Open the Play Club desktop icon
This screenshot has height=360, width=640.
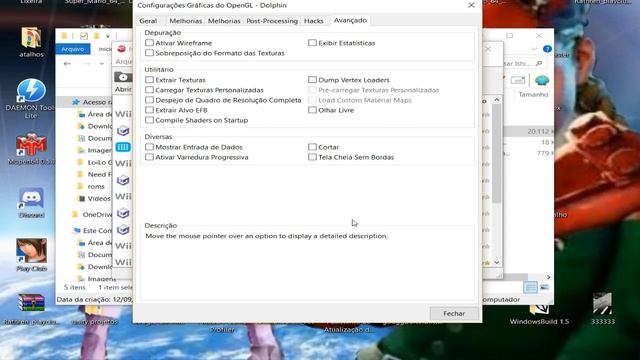tap(31, 255)
